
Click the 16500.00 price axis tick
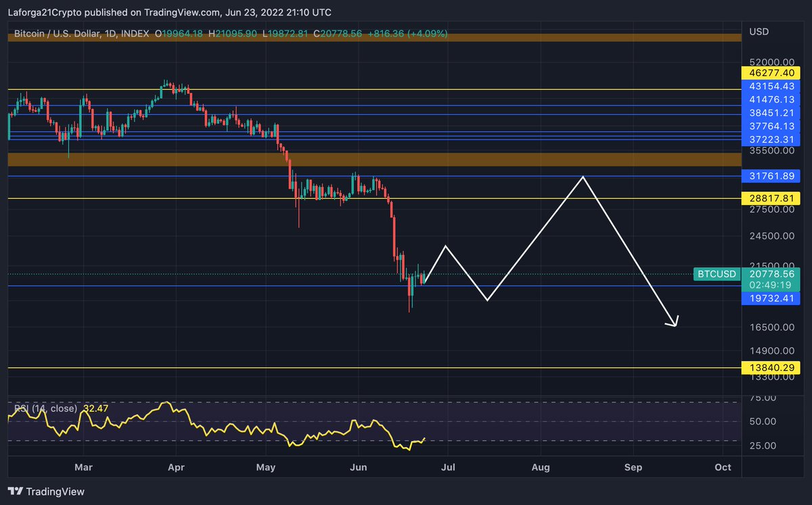pos(771,327)
